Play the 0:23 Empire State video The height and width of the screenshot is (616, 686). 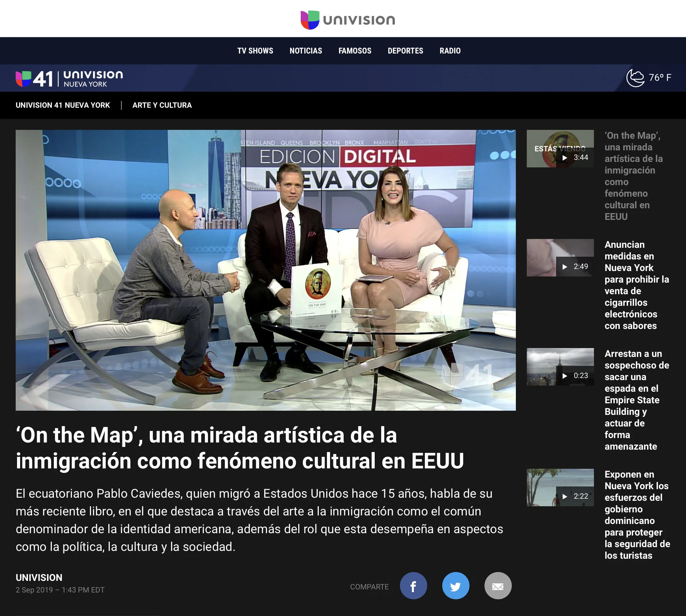click(x=560, y=367)
